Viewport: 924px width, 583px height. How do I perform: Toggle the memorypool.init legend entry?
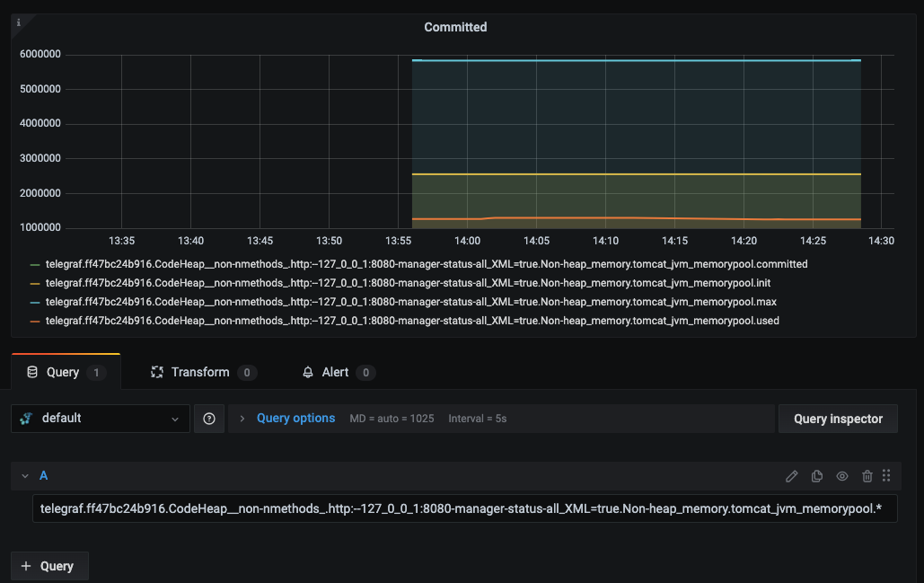click(408, 283)
